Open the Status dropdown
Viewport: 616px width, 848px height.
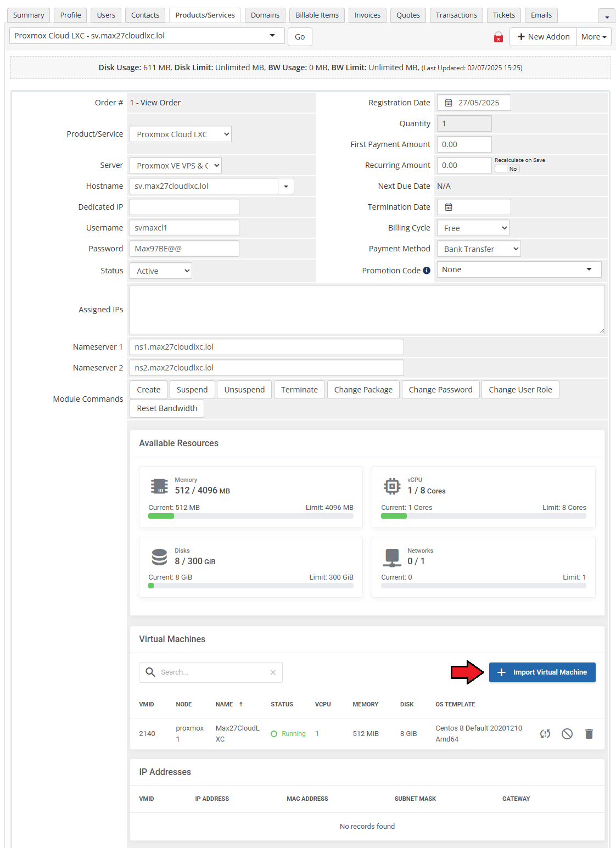pos(161,271)
